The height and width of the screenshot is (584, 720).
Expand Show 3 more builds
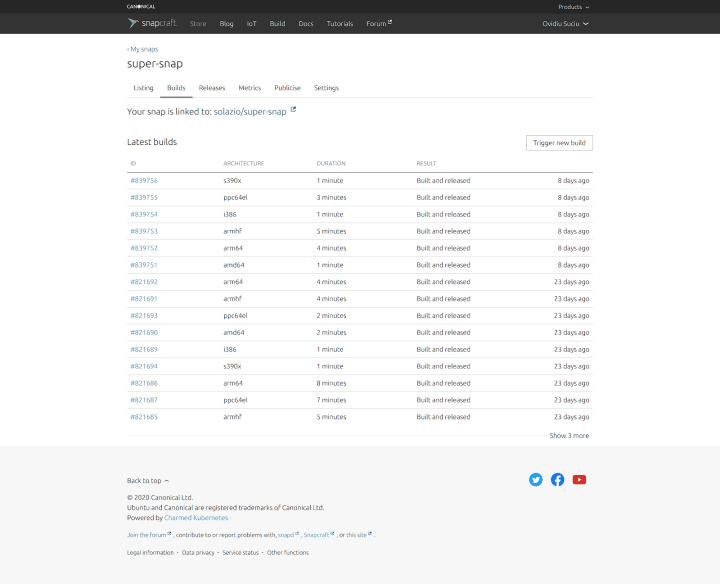(569, 436)
